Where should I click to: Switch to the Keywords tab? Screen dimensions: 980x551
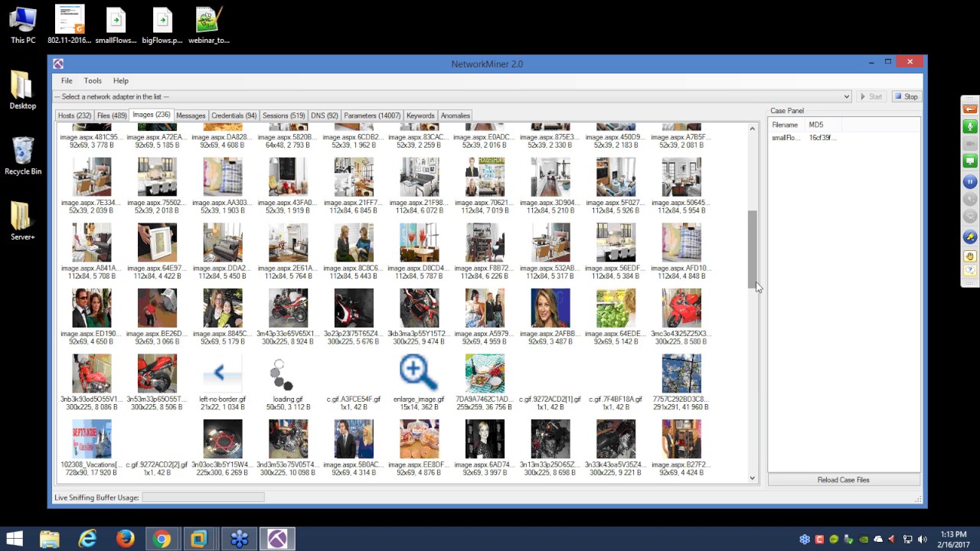[420, 116]
